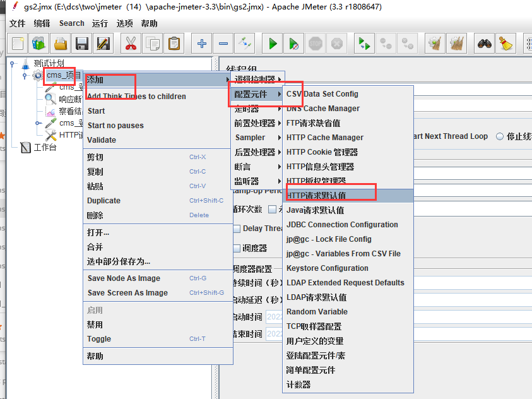Open the 监听器 submenu
The height and width of the screenshot is (399, 532).
point(257,181)
